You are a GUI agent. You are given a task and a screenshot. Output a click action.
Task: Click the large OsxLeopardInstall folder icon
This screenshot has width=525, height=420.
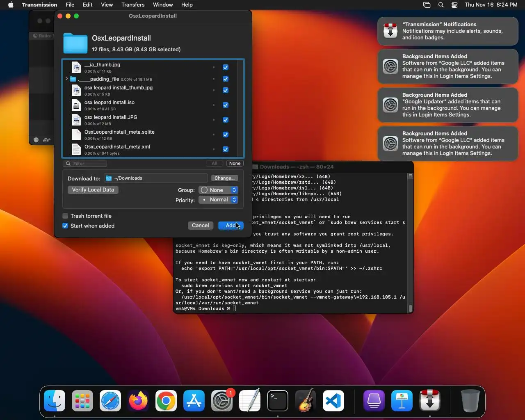pos(75,43)
